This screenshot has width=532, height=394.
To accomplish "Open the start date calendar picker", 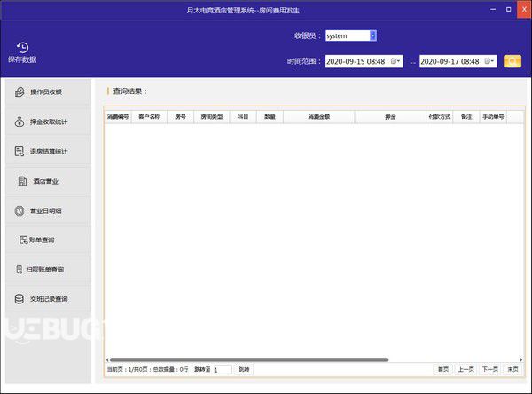I will tap(395, 61).
